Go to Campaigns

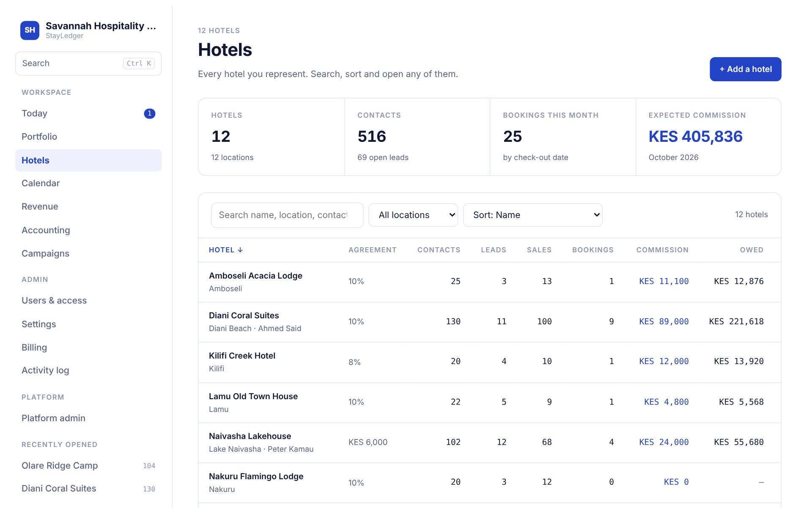pos(88,254)
